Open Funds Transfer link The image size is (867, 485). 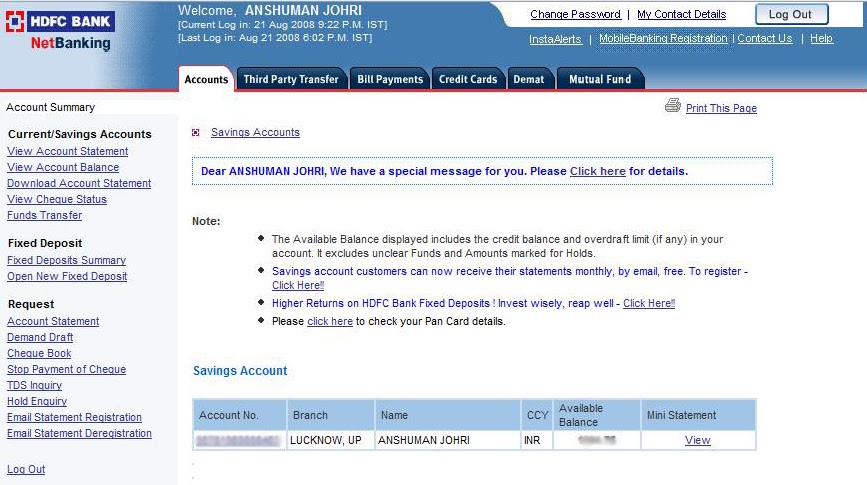pyautogui.click(x=44, y=215)
